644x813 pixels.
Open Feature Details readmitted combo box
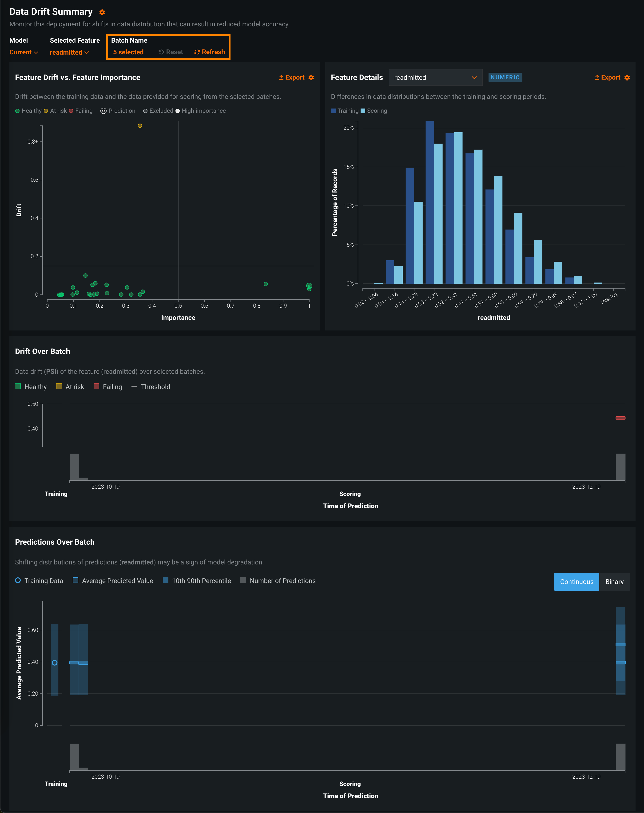435,78
